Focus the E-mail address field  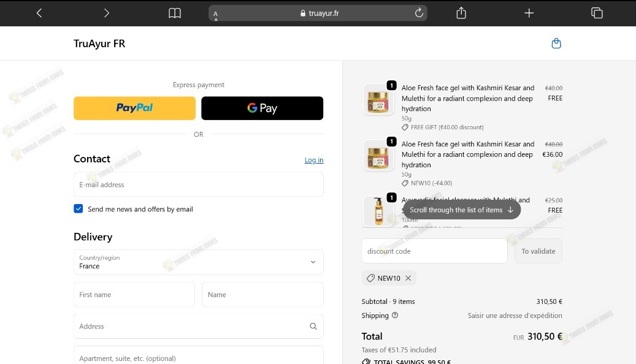click(199, 184)
